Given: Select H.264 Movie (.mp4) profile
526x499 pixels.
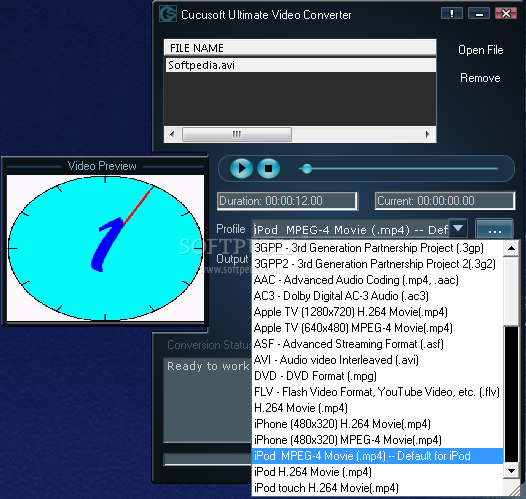Looking at the screenshot, I should coord(377,408).
